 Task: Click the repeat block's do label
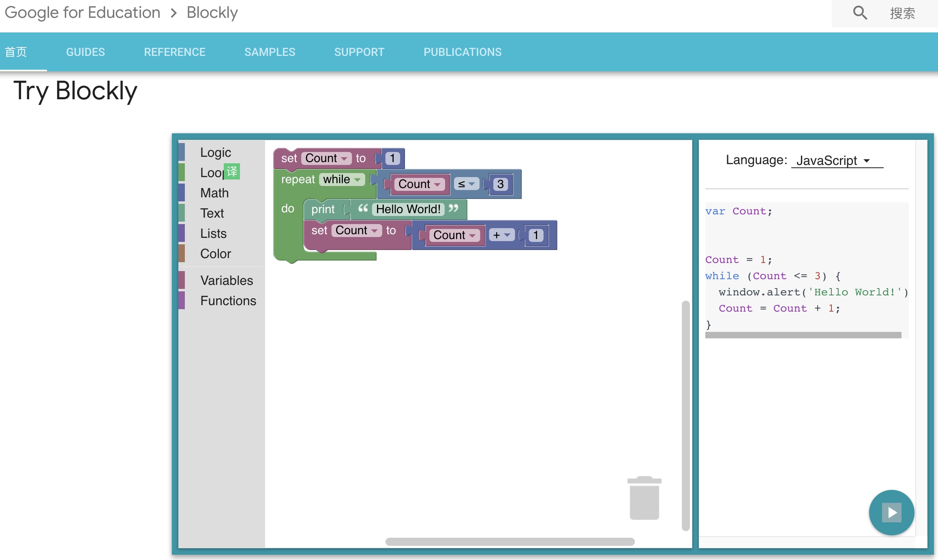coord(287,208)
